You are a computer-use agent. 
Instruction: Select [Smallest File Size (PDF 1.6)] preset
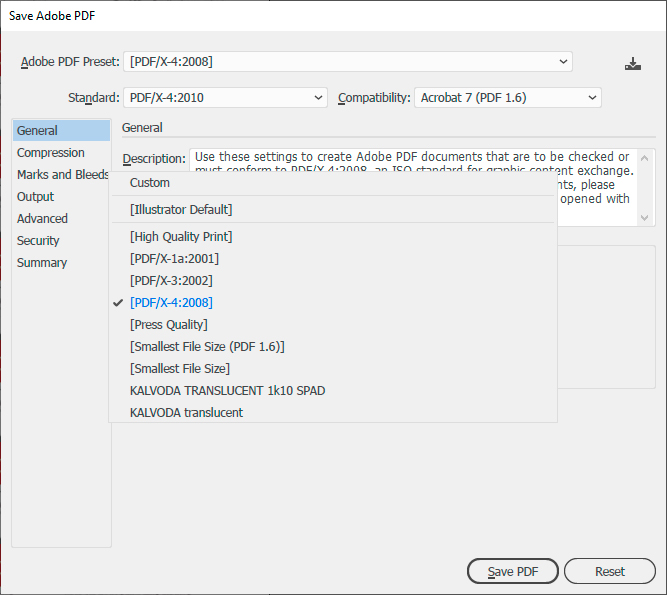pyautogui.click(x=333, y=347)
